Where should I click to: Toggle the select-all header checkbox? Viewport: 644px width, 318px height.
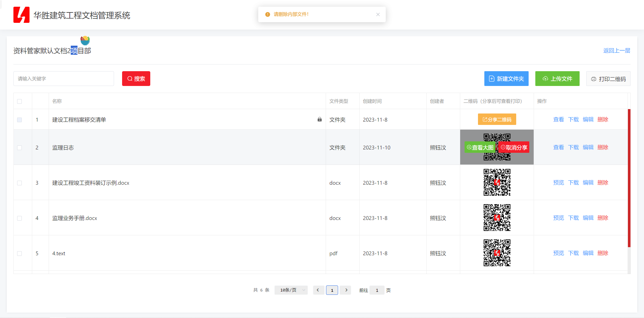(x=19, y=101)
